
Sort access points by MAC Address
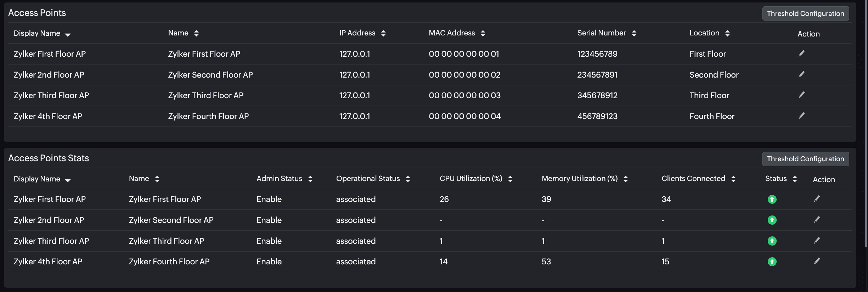(x=483, y=33)
